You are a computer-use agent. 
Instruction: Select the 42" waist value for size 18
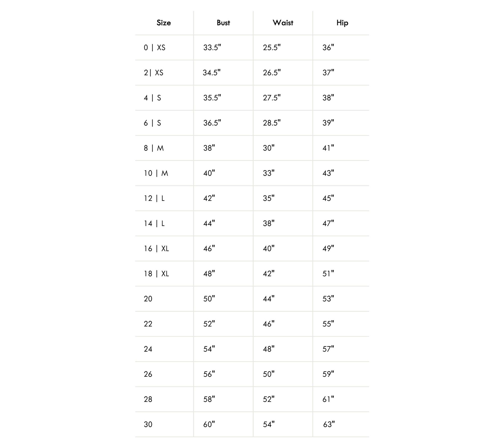pos(269,274)
